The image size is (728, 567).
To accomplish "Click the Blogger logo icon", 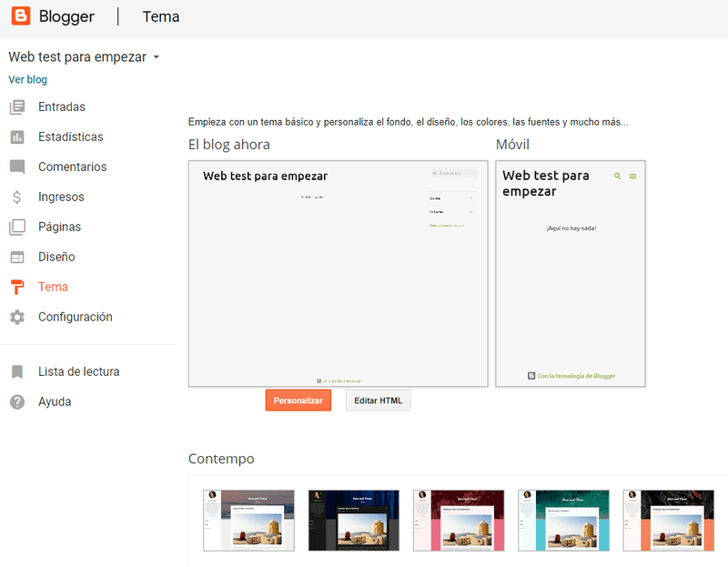I will (20, 16).
